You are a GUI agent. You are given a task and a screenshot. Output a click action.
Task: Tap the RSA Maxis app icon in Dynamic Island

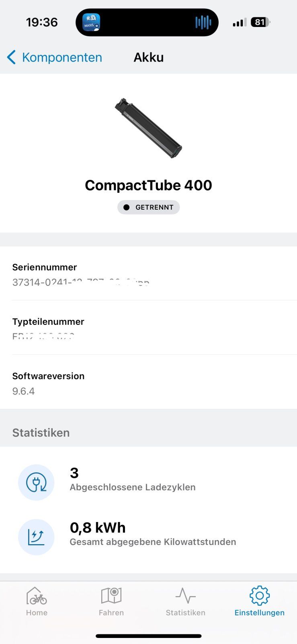(91, 23)
